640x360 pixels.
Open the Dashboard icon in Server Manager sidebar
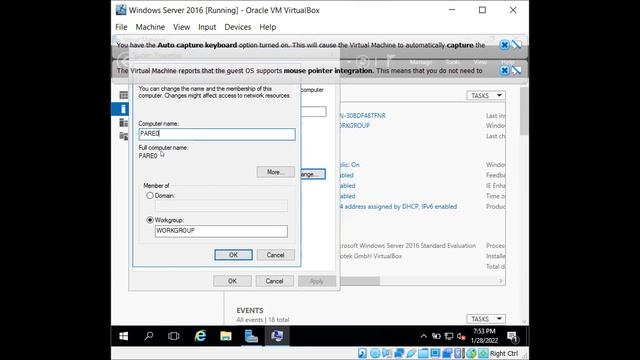[x=124, y=95]
